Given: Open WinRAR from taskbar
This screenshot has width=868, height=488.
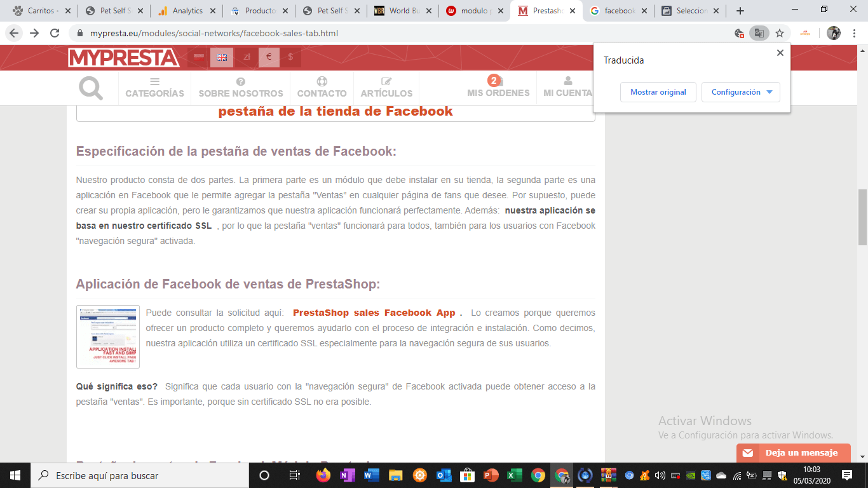Looking at the screenshot, I should tap(609, 475).
